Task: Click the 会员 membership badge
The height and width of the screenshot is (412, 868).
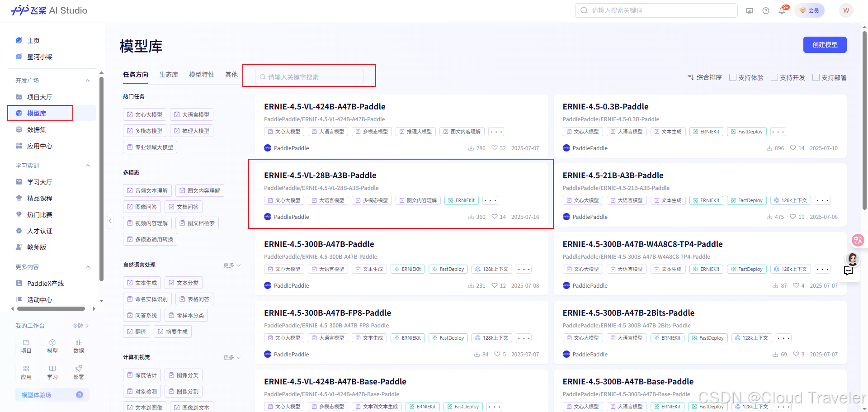Action: (809, 10)
